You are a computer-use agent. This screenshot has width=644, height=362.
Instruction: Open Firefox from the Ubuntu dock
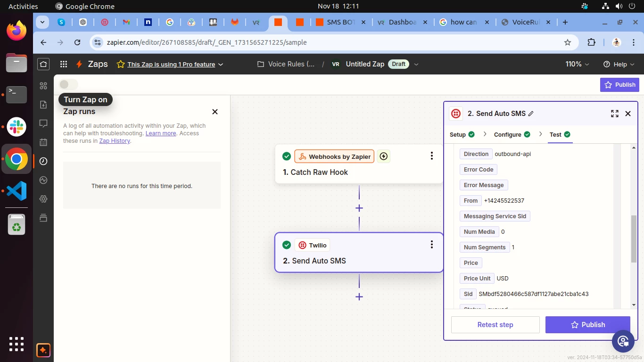17,31
